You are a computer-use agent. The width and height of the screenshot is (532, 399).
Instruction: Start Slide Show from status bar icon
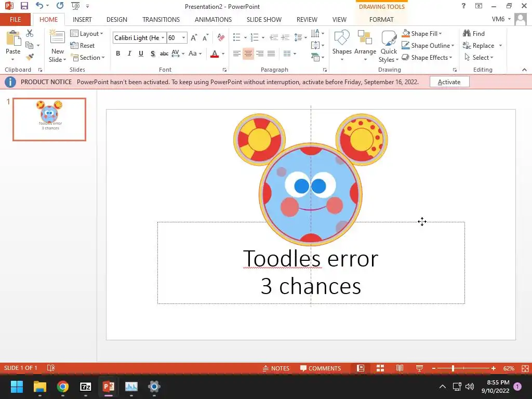click(419, 368)
